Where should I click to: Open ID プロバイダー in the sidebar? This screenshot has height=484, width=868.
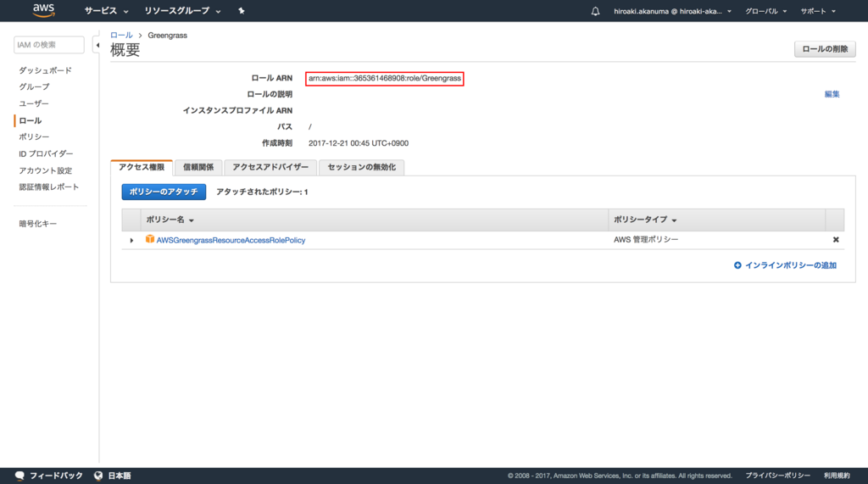(x=46, y=153)
